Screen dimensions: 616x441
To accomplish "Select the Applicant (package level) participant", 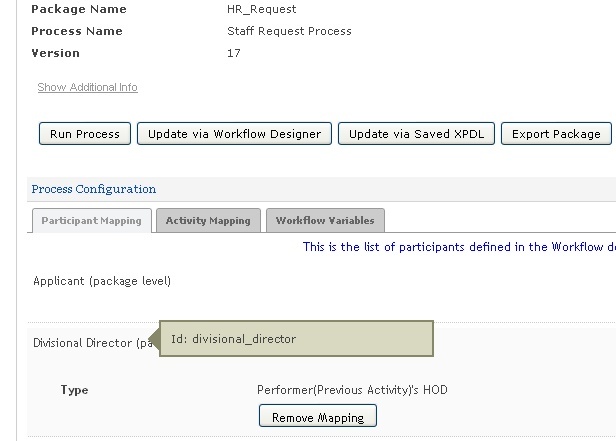I will (102, 281).
